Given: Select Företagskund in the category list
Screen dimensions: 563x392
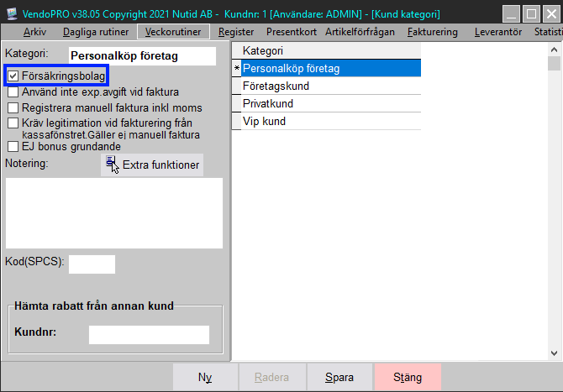Looking at the screenshot, I should (276, 86).
